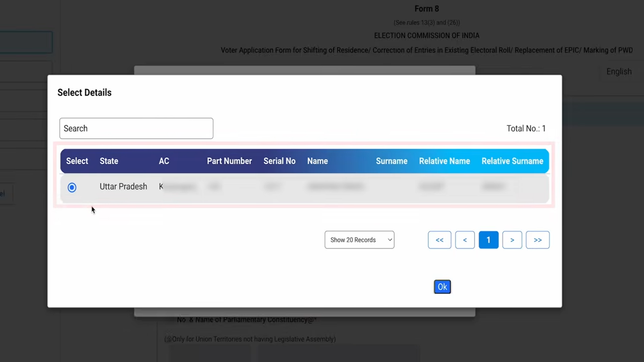Click the Name column header
The height and width of the screenshot is (362, 644).
coord(317,161)
